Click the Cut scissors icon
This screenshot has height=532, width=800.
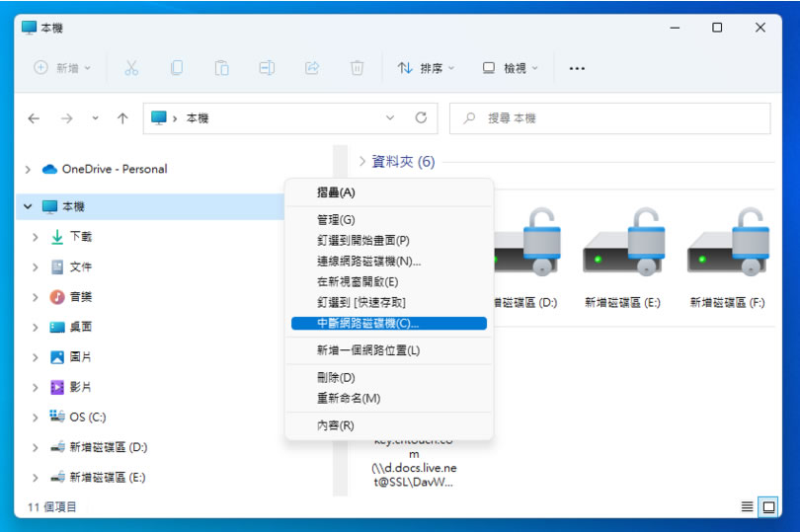tap(131, 68)
